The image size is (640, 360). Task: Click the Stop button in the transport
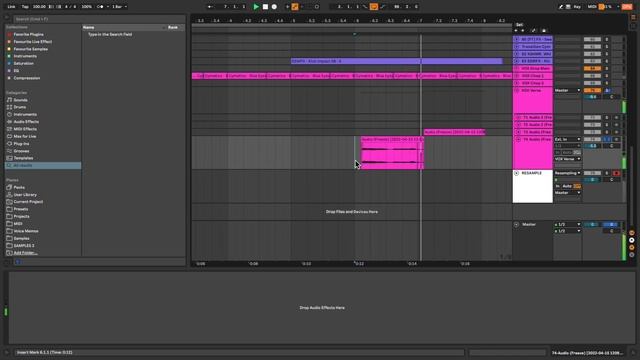coord(265,7)
